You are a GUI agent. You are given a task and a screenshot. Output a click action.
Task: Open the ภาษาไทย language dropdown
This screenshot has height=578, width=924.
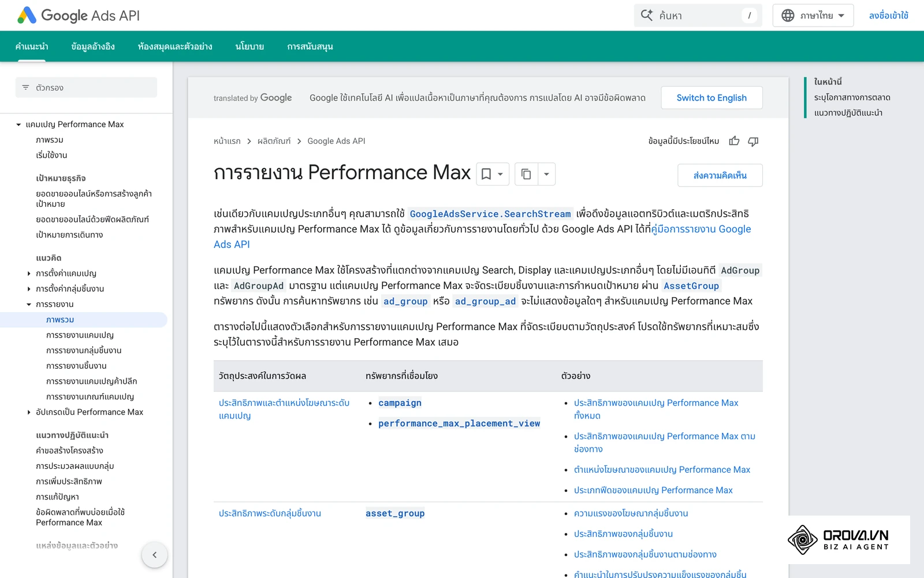tap(813, 16)
